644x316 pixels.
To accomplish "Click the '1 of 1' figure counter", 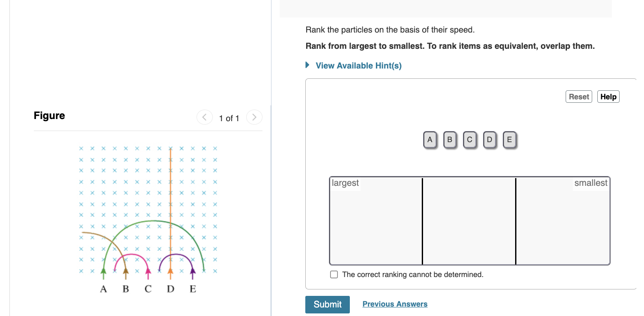I will 230,118.
